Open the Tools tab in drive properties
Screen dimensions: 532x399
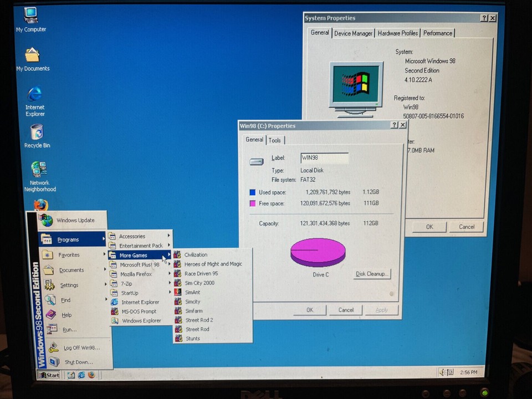tap(274, 140)
